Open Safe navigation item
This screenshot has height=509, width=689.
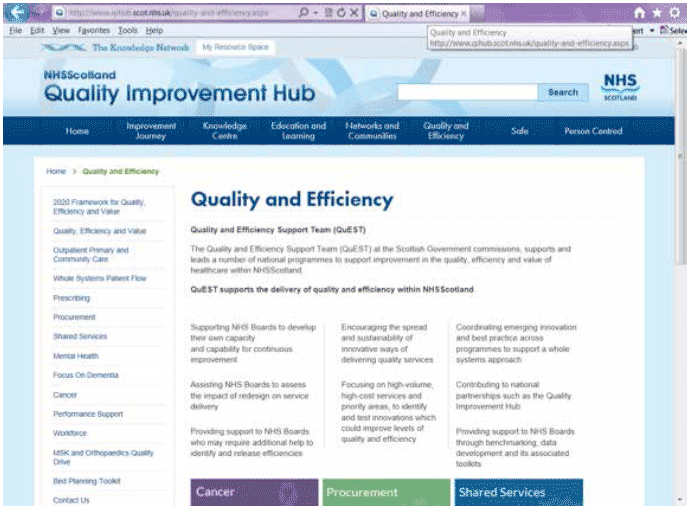click(x=519, y=131)
